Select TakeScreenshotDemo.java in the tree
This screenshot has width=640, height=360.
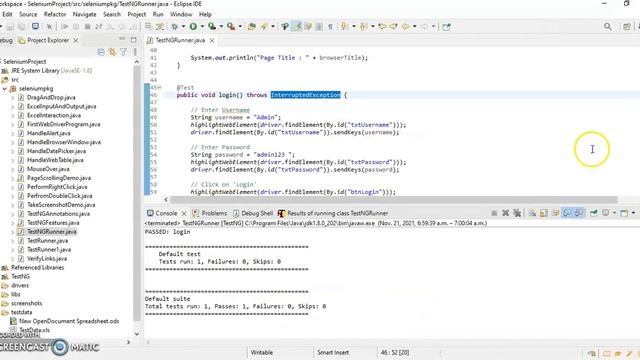tap(61, 205)
